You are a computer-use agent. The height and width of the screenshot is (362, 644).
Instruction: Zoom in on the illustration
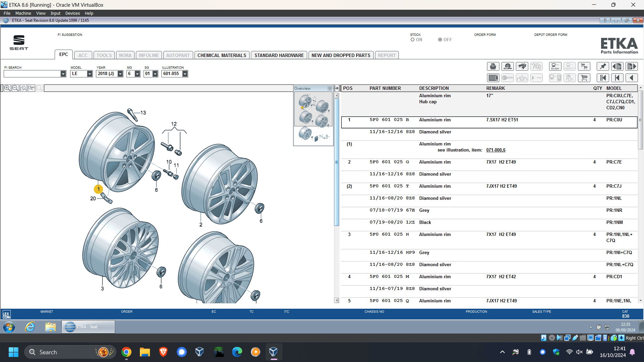click(x=7, y=88)
